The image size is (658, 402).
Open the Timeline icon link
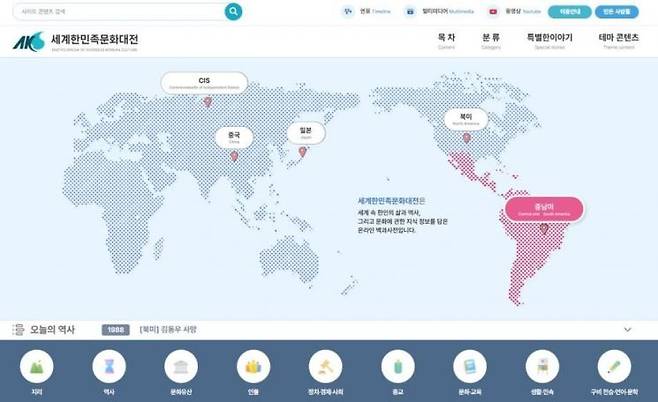click(347, 12)
